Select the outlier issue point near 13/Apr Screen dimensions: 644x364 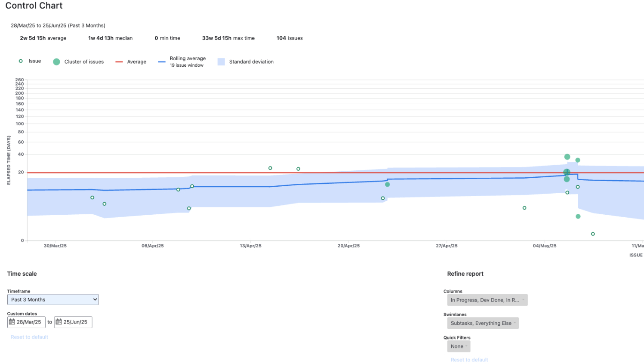point(270,168)
